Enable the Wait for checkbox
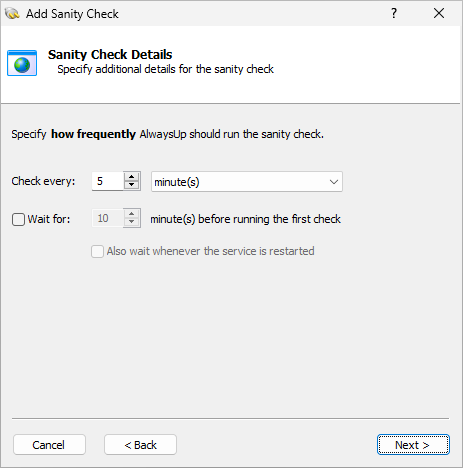The image size is (463, 468). [18, 219]
